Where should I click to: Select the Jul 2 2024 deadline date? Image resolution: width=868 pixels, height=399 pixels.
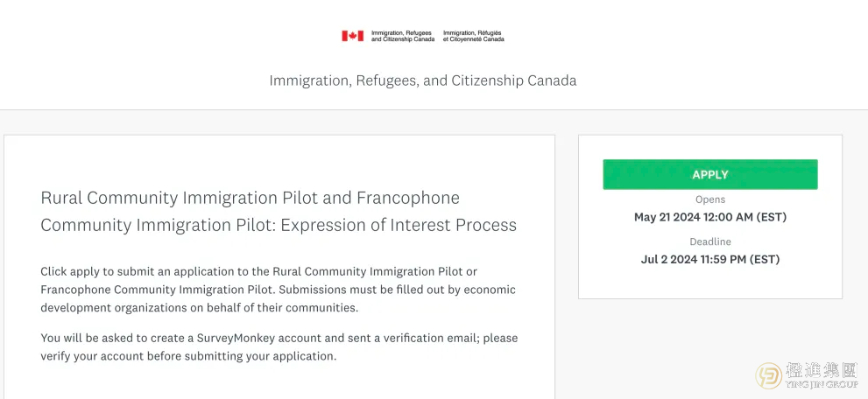(x=710, y=259)
